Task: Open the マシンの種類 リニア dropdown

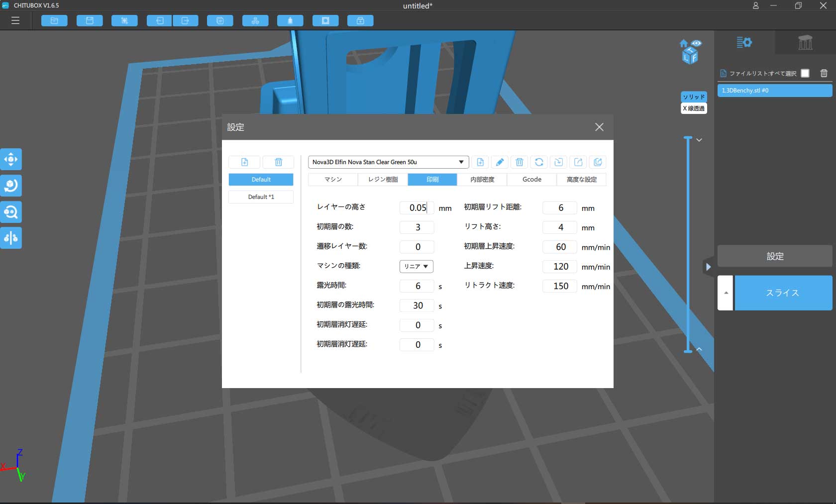Action: tap(416, 267)
